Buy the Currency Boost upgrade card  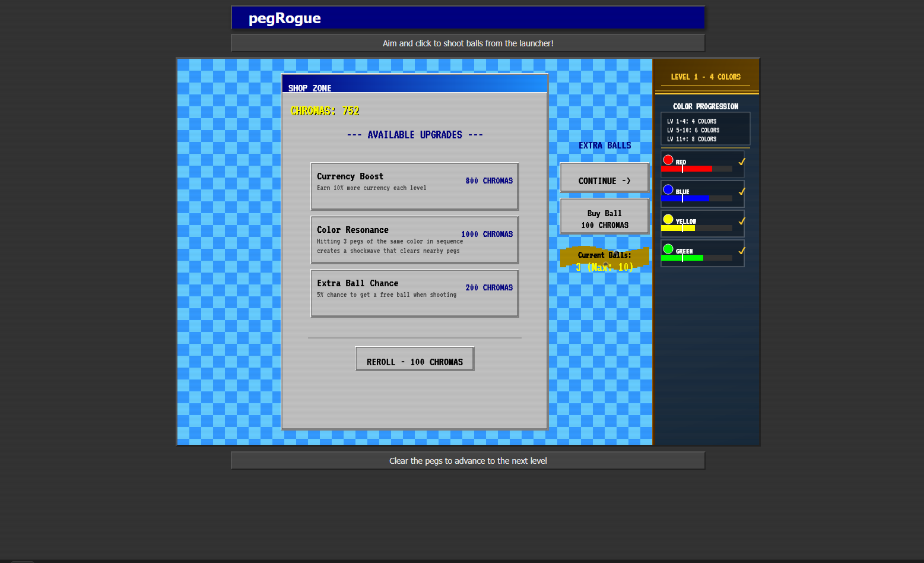pyautogui.click(x=414, y=186)
